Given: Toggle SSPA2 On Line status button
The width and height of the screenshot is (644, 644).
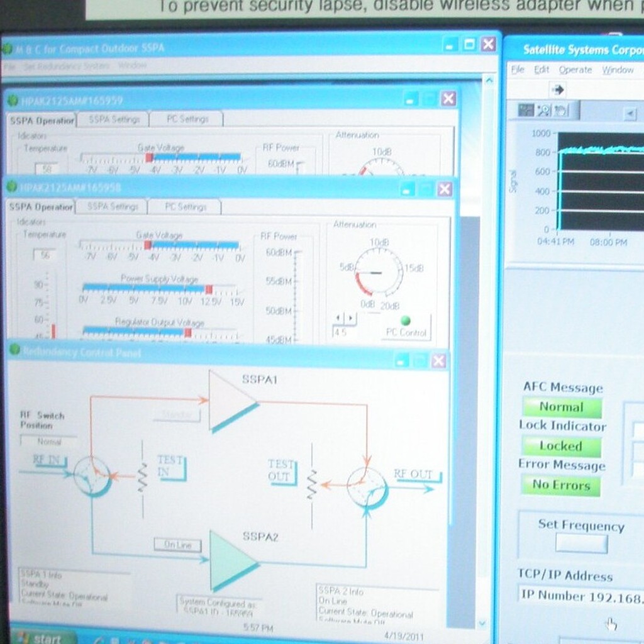Looking at the screenshot, I should 178,545.
